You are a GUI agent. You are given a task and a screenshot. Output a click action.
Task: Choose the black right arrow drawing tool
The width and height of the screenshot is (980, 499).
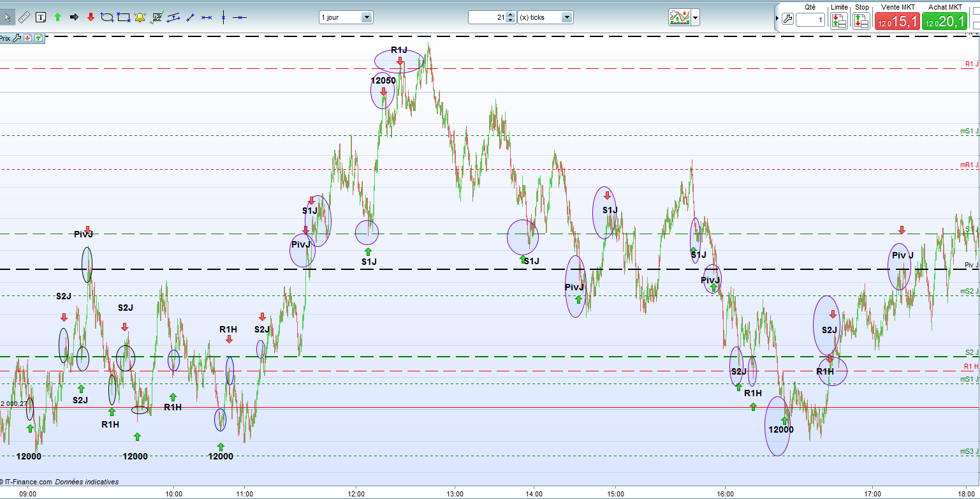click(x=74, y=17)
